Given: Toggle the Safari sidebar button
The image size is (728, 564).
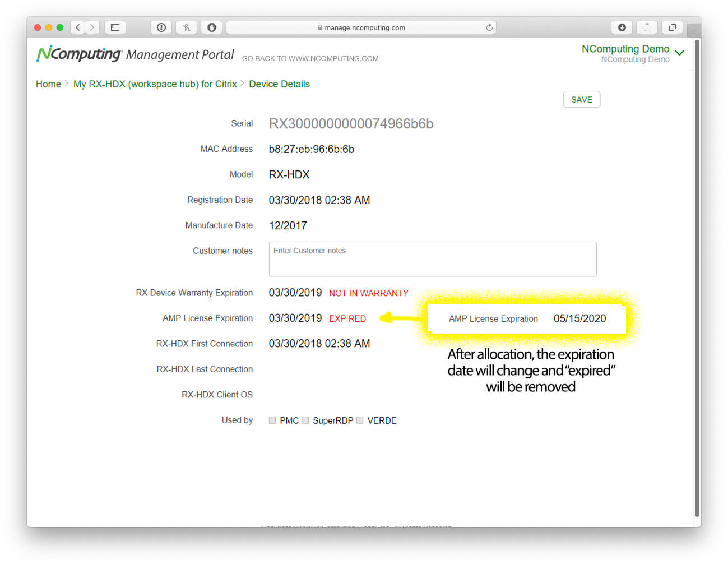Looking at the screenshot, I should (115, 27).
